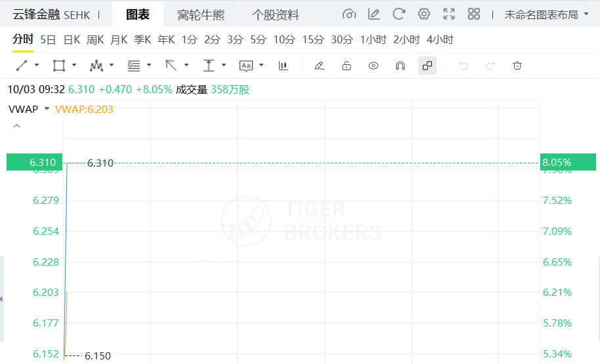600x364 pixels.
Task: Select 月K timeframe
Action: click(119, 39)
